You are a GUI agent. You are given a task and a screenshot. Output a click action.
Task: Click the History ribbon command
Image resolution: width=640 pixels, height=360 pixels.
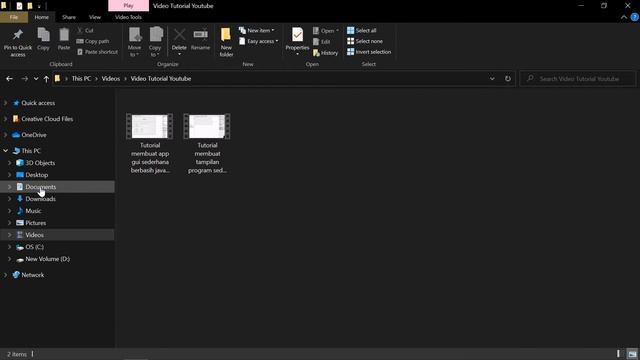(326, 53)
